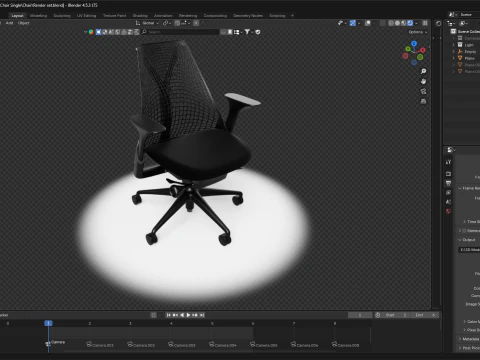Add a new workspace with plus button
This screenshot has width=480, height=360.
[x=292, y=16]
